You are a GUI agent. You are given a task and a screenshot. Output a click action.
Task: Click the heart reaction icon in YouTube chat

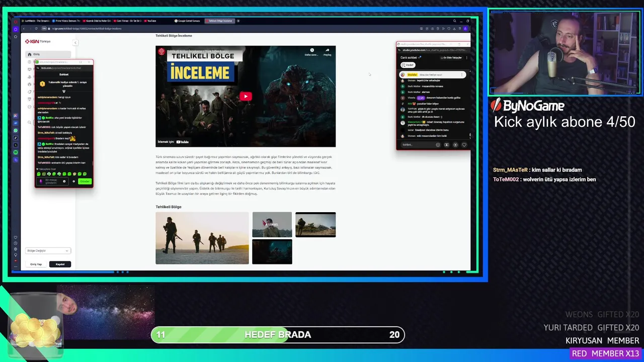pyautogui.click(x=464, y=145)
